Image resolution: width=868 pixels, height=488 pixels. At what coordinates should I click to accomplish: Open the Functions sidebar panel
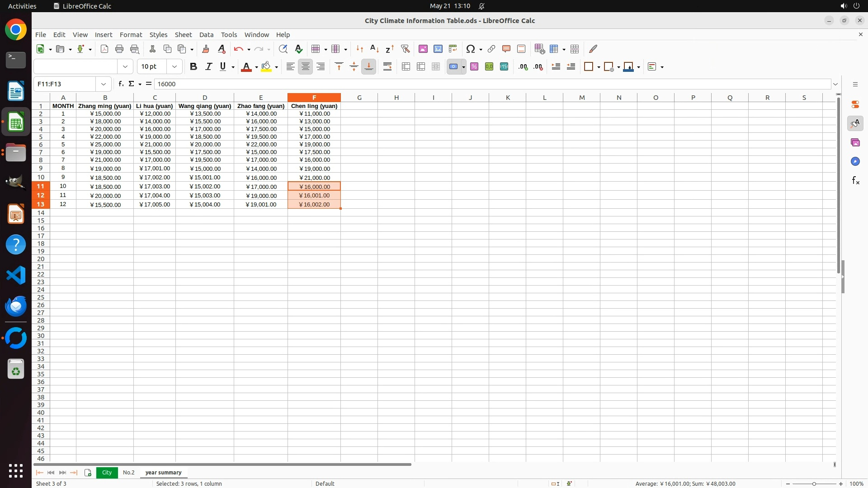tap(855, 181)
